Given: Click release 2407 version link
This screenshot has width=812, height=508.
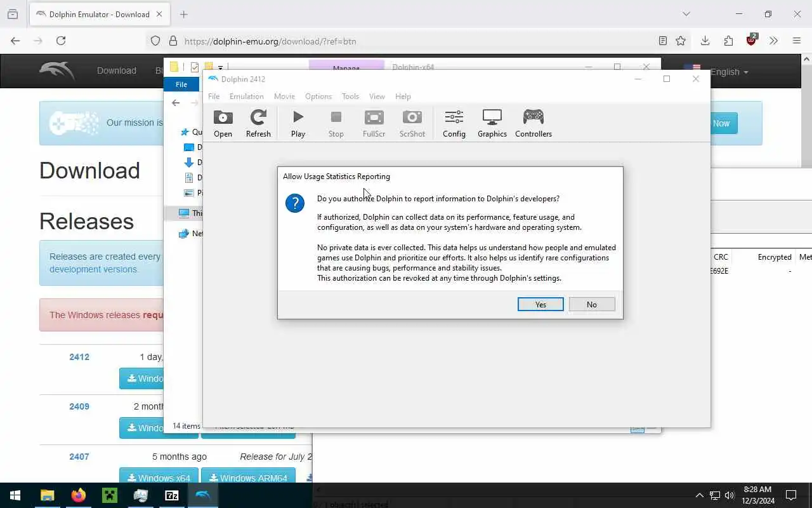Looking at the screenshot, I should point(79,457).
